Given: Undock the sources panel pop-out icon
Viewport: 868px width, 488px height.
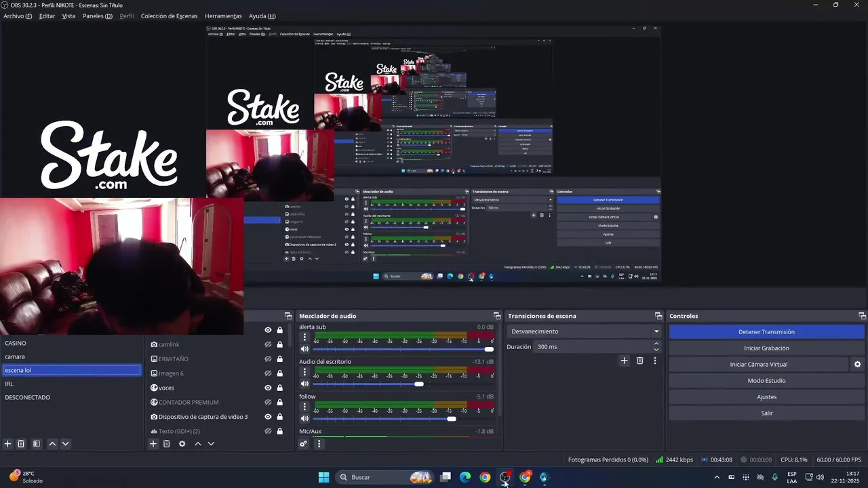Looking at the screenshot, I should pos(288,316).
